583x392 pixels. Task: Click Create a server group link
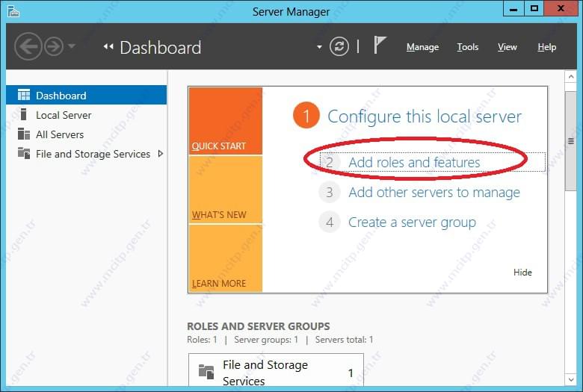[x=412, y=223]
